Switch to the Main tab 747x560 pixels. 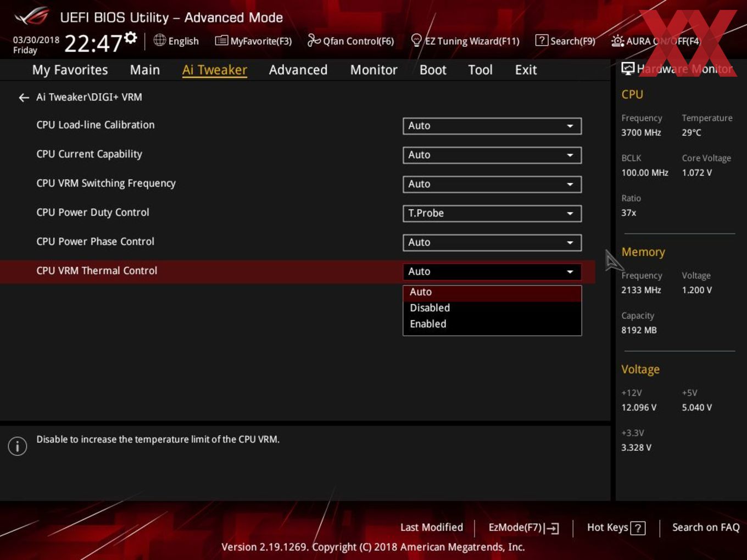click(145, 70)
